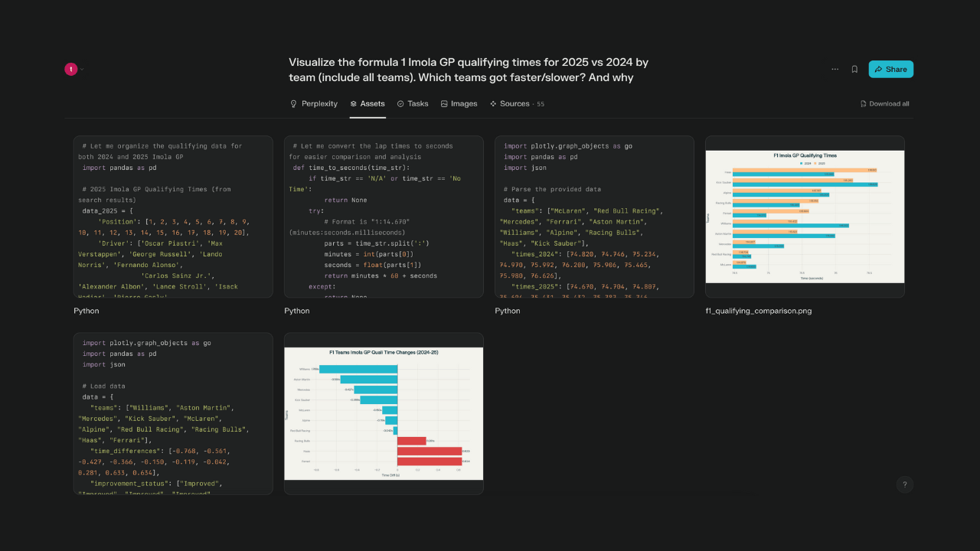Bookmark this thread with the bookmark icon
980x551 pixels.
click(x=854, y=69)
